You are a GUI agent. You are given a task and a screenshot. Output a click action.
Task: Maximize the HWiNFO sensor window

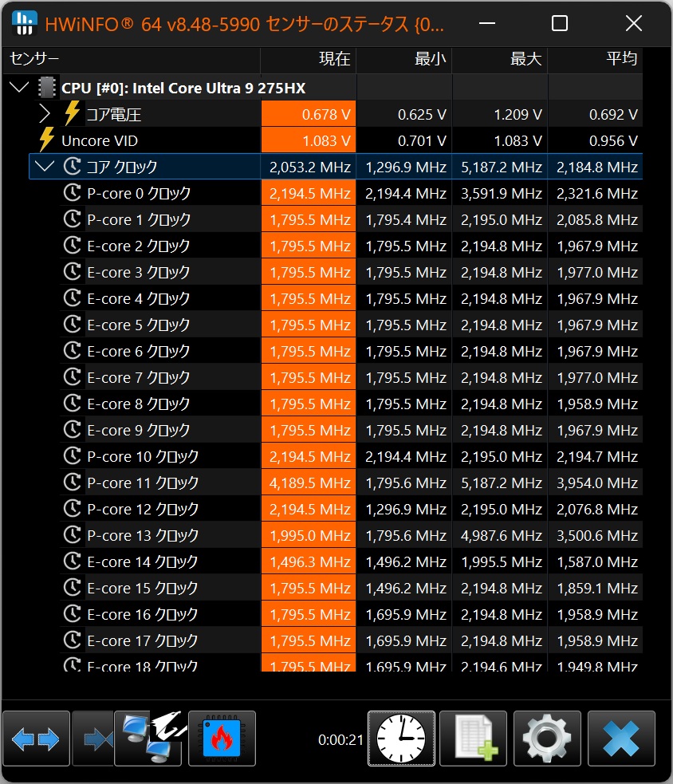560,23
